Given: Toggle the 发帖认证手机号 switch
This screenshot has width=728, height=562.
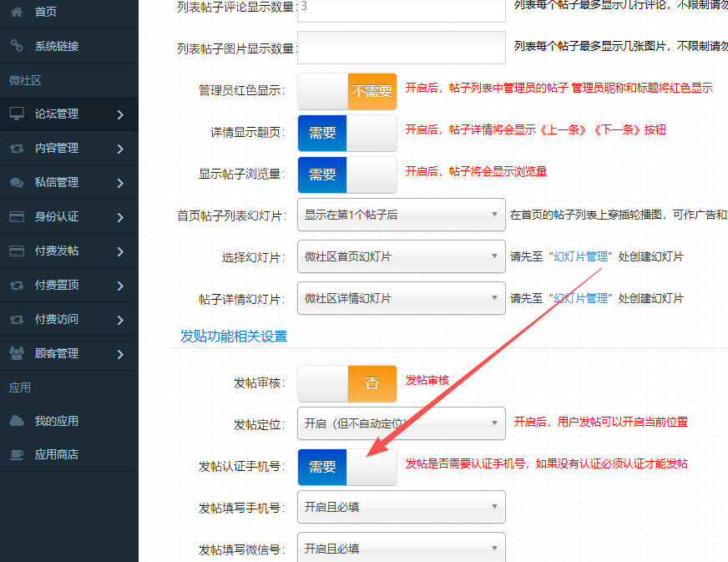Looking at the screenshot, I should click(347, 467).
